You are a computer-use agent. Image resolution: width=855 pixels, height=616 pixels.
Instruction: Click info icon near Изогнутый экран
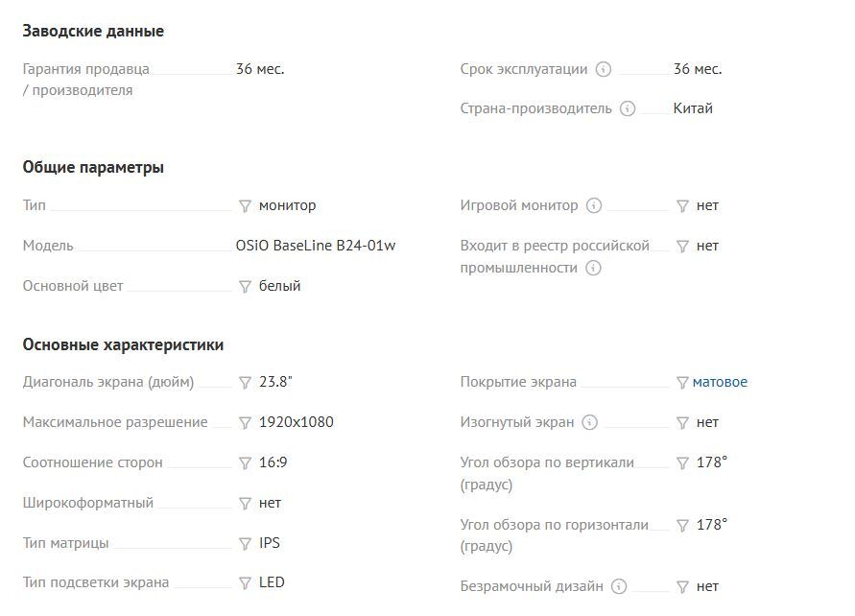point(590,422)
